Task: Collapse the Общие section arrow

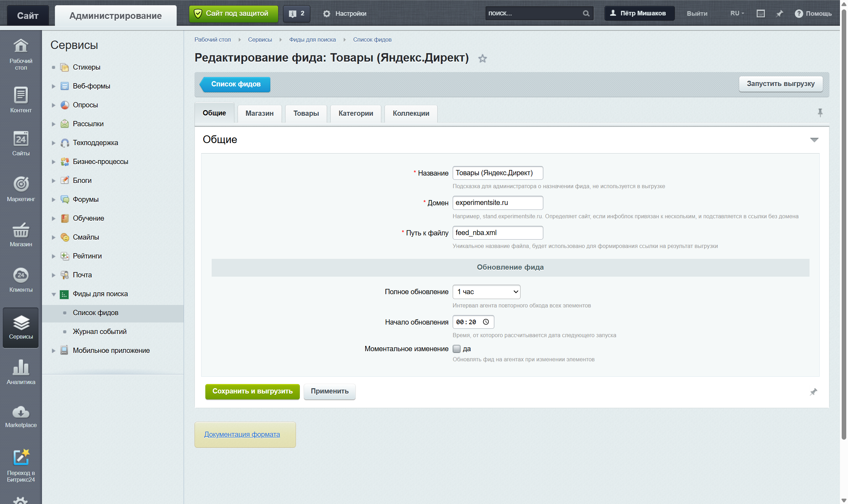Action: click(x=814, y=140)
